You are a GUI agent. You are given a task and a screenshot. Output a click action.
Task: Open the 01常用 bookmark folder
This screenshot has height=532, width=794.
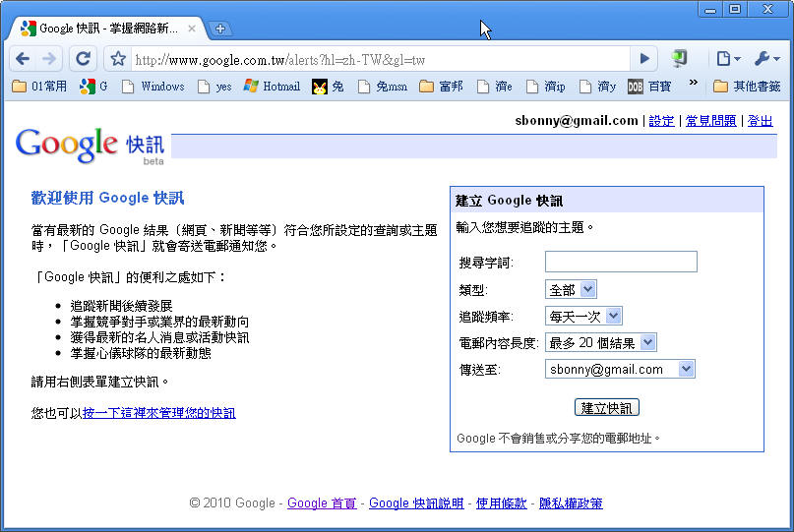(x=39, y=87)
